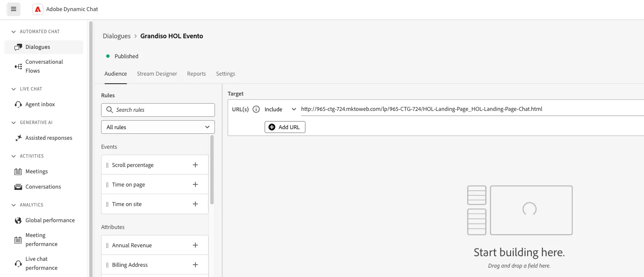Collapse the Activities section
The height and width of the screenshot is (277, 644).
(14, 156)
